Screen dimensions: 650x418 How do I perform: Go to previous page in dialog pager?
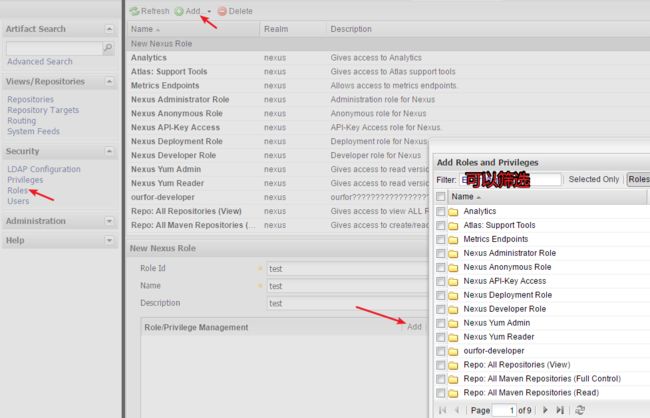(x=457, y=410)
